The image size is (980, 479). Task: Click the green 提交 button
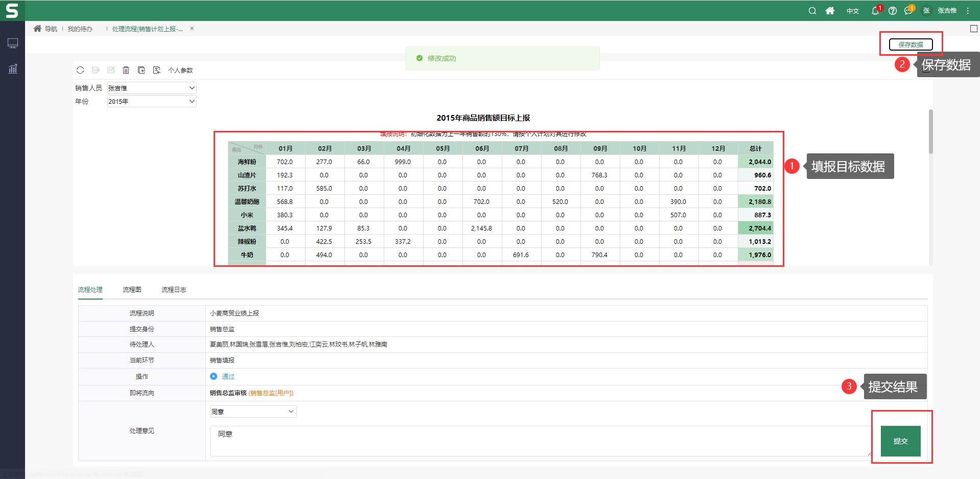tap(900, 441)
